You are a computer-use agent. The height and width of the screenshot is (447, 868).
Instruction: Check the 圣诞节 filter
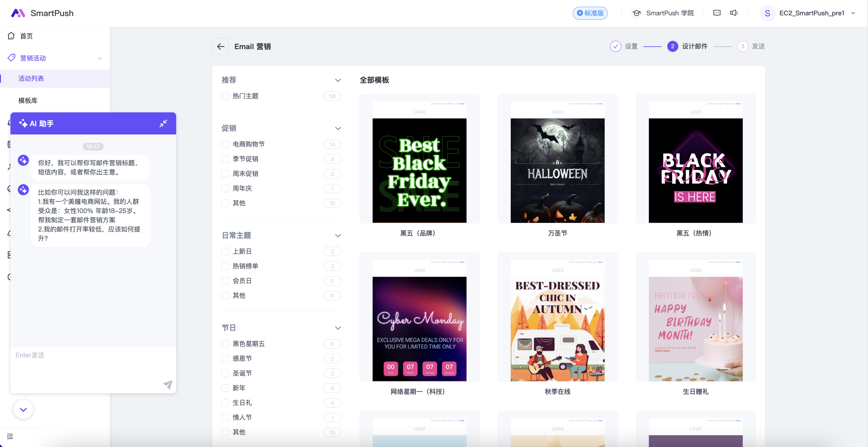[225, 373]
